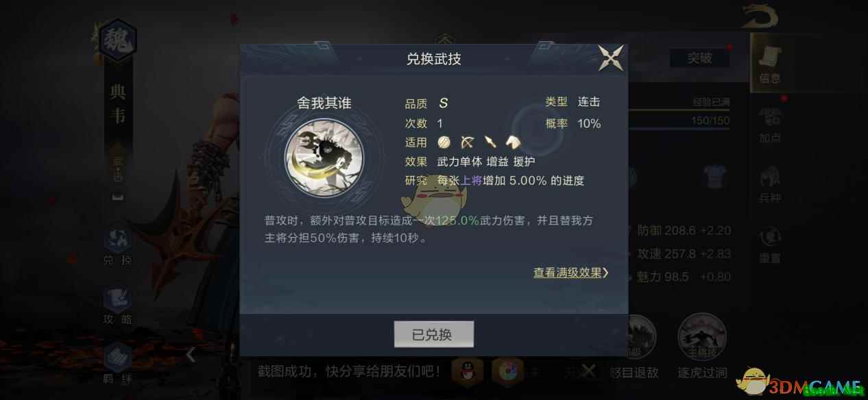Screen dimensions: 868x400
Task: Open 查看满级效果 link
Action: point(570,273)
